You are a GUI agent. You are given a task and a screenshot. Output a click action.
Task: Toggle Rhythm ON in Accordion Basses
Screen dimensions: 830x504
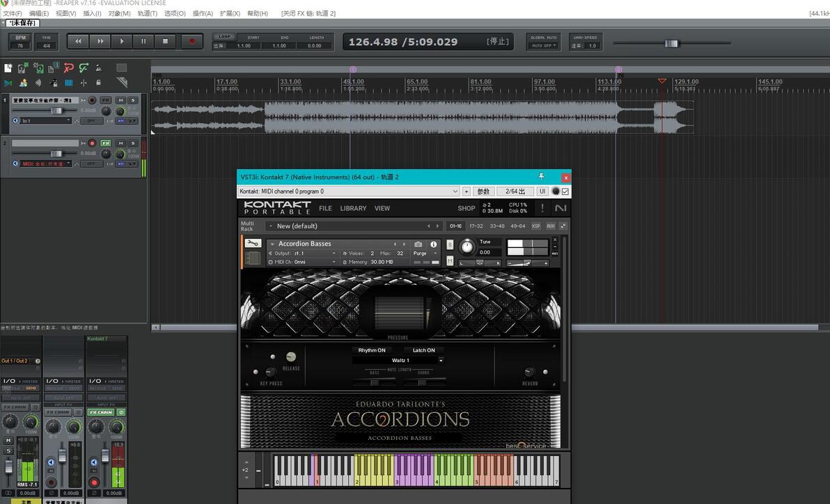pos(372,350)
